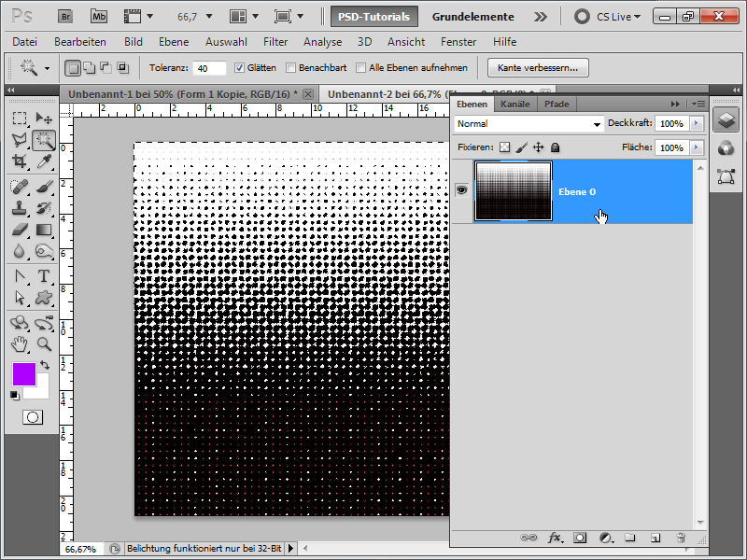Open the Auswahl menu
Screen dimensions: 747x560
pyautogui.click(x=226, y=42)
